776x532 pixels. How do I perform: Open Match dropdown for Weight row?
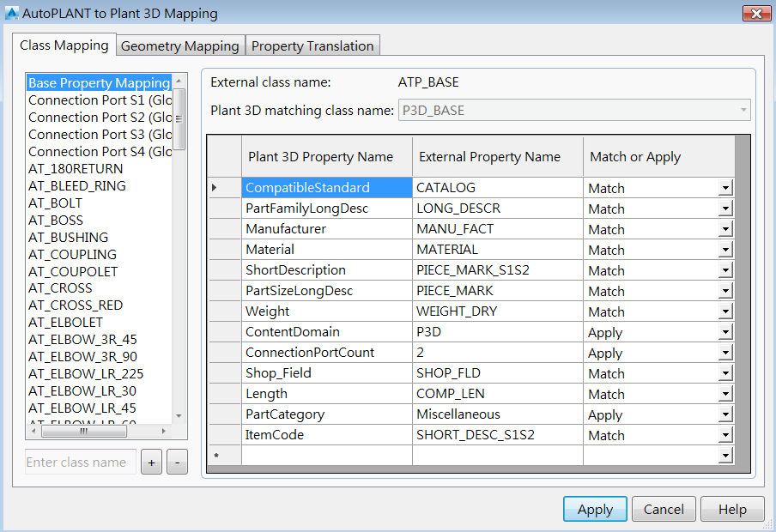725,311
